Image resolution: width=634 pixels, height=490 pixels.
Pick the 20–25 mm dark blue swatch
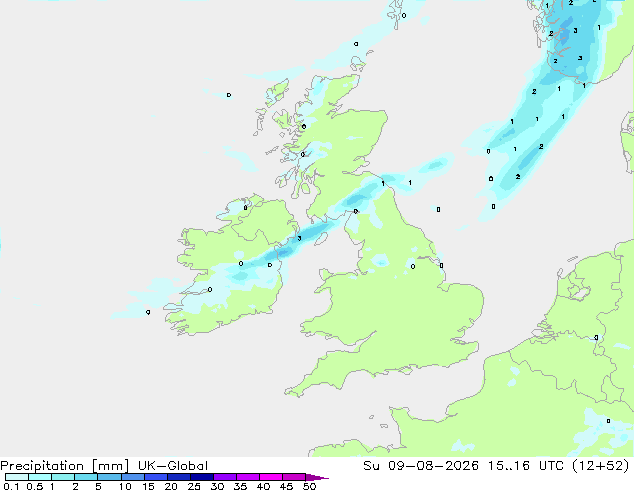(x=179, y=477)
